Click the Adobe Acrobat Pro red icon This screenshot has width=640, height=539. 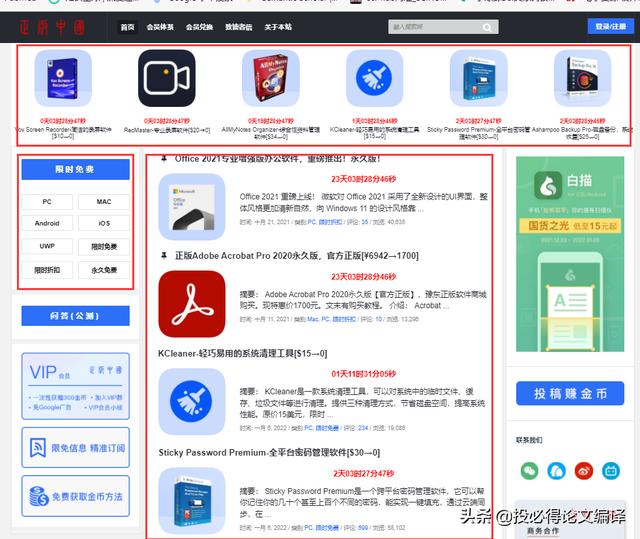click(x=191, y=303)
